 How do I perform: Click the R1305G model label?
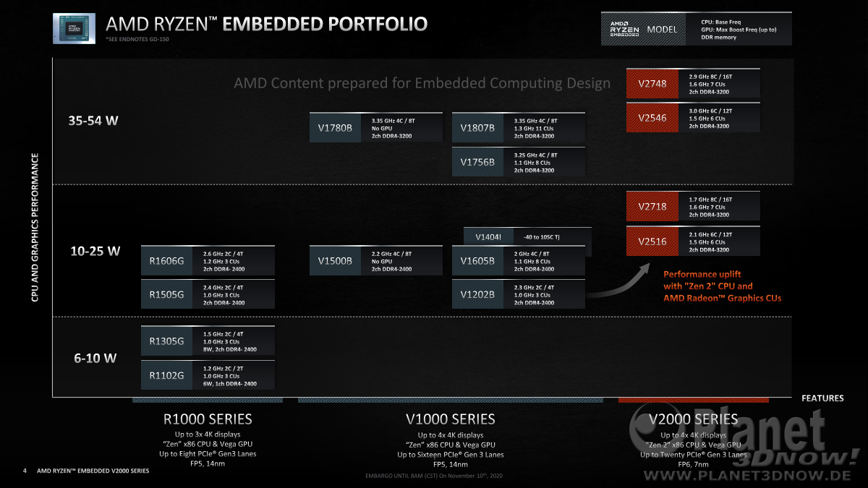(x=166, y=341)
